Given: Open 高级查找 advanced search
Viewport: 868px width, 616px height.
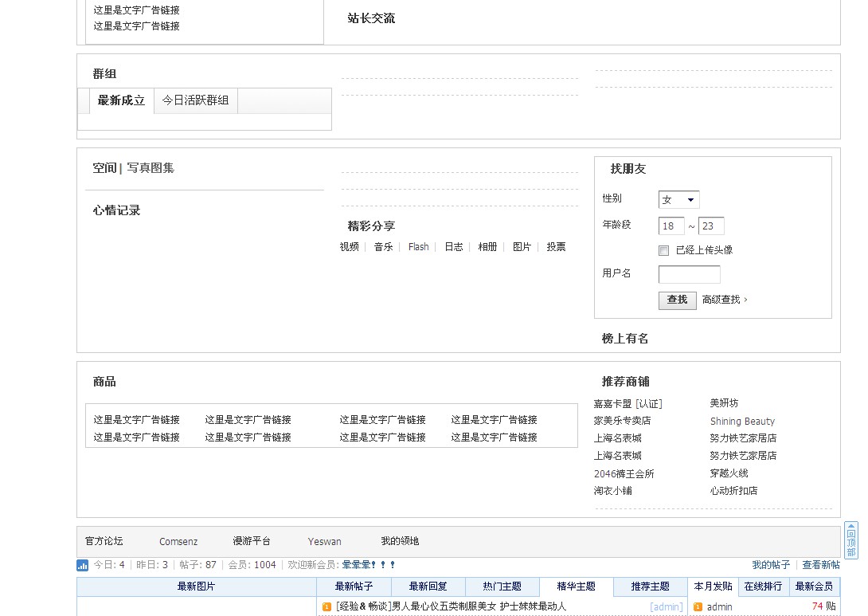Looking at the screenshot, I should click(x=721, y=300).
